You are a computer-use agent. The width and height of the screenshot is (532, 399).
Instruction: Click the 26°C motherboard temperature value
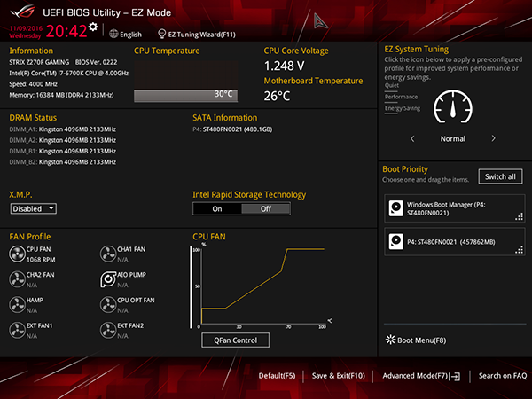pyautogui.click(x=277, y=96)
